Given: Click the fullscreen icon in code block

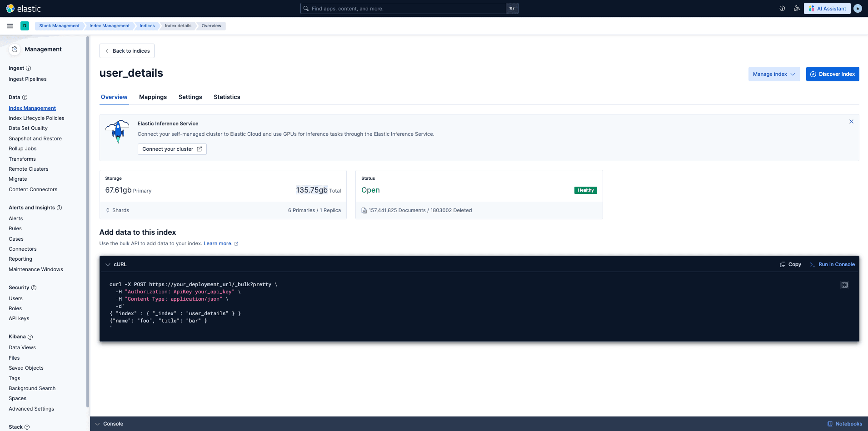Looking at the screenshot, I should (844, 285).
